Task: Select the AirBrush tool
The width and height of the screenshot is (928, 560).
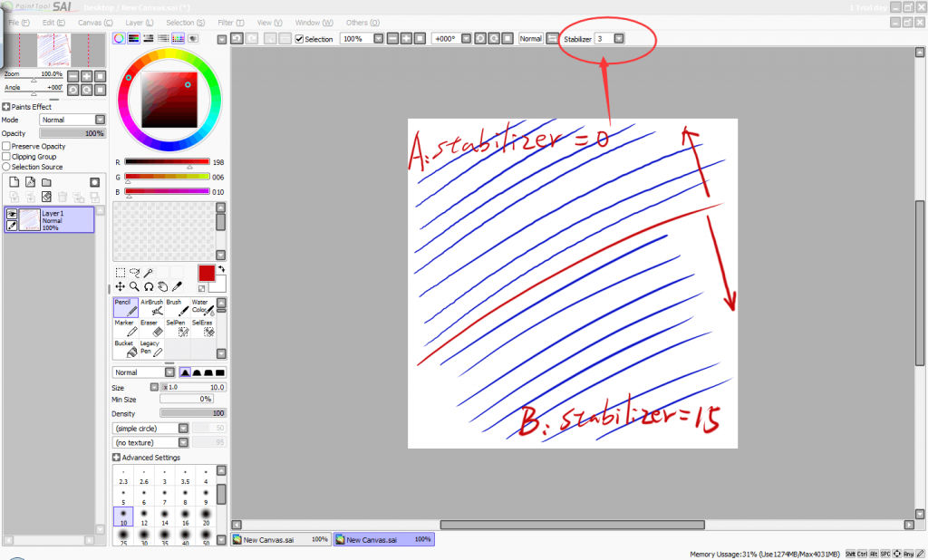Action: tap(151, 307)
